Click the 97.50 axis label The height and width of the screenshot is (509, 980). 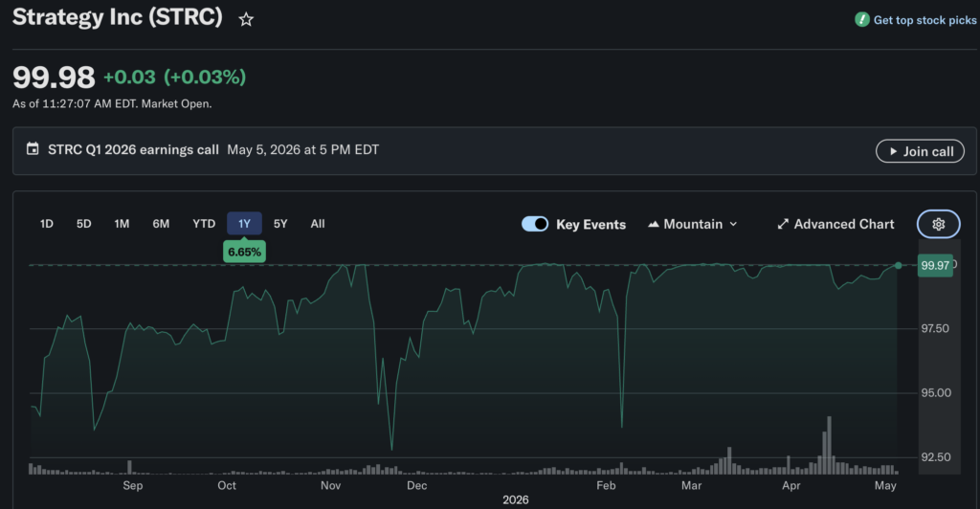(x=936, y=328)
